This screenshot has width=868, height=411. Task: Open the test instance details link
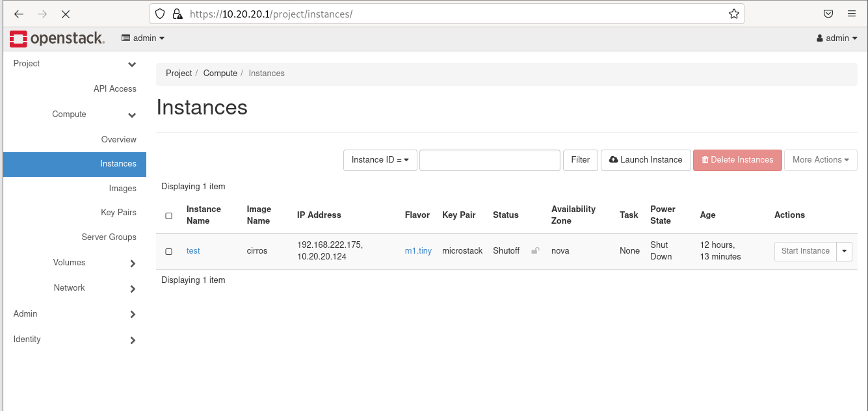pyautogui.click(x=193, y=250)
